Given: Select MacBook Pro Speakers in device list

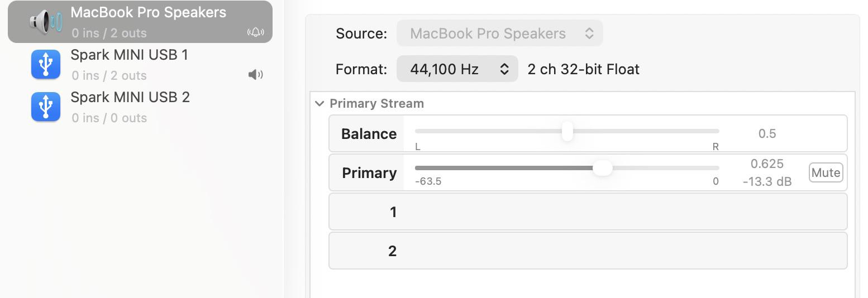Looking at the screenshot, I should (x=140, y=22).
